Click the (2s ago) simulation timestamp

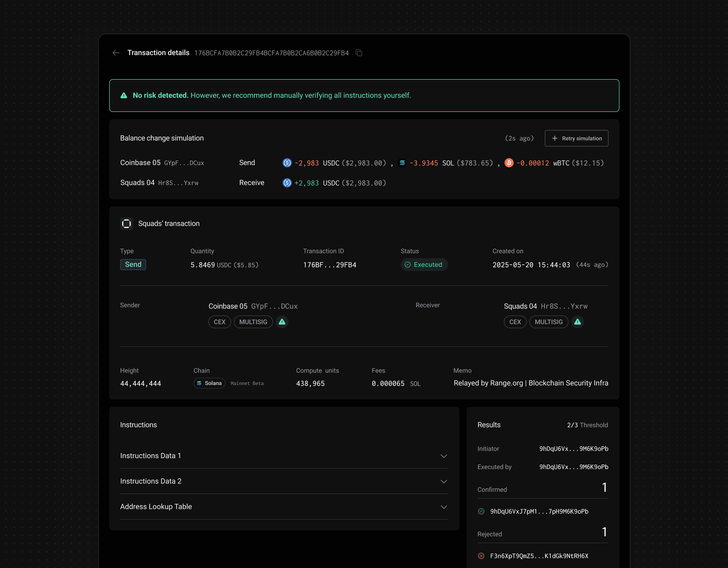tap(519, 138)
